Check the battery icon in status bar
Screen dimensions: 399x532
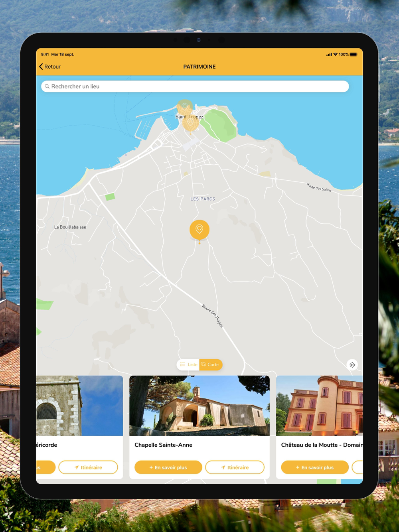354,55
